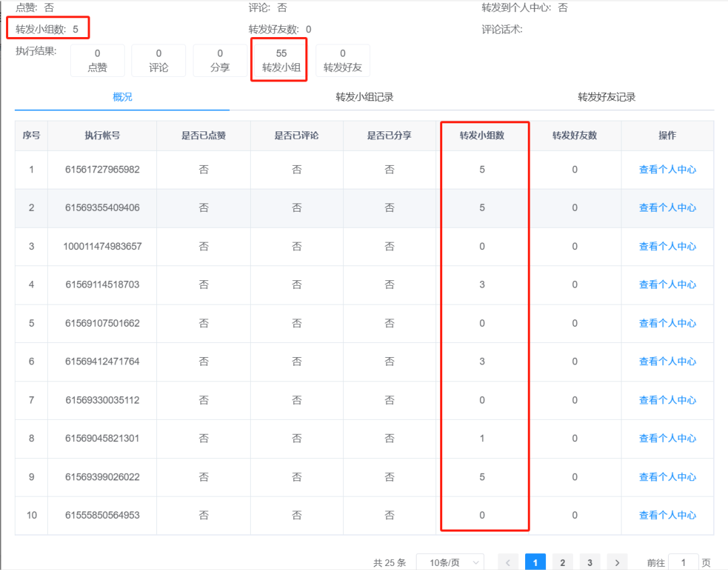Open 查看个人中心 for account 61569045821301

pyautogui.click(x=667, y=438)
